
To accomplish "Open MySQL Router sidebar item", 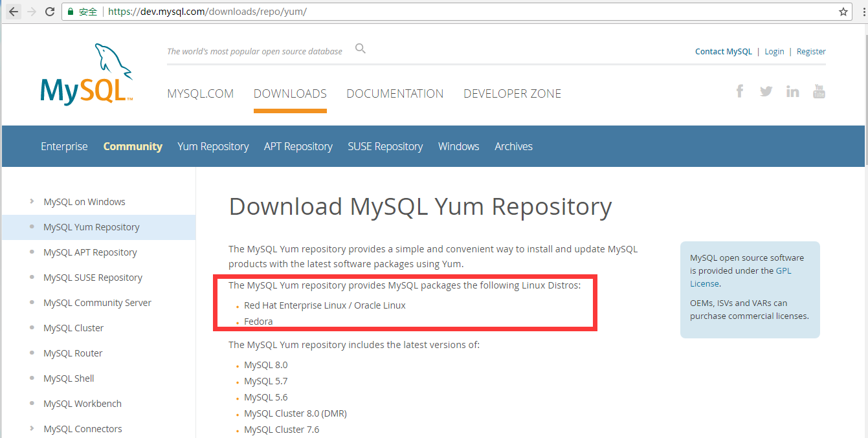I will point(72,353).
